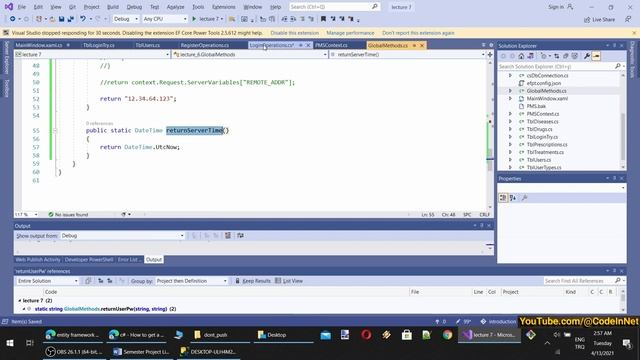640x360 pixels.
Task: Click the Windows Start button
Action: [10, 343]
